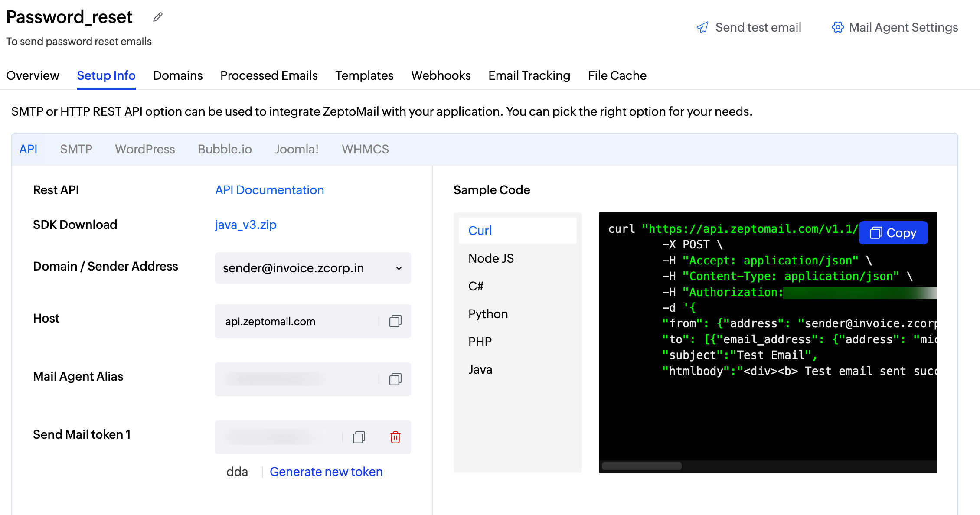This screenshot has width=980, height=515.
Task: Select Curl sample code language
Action: click(x=518, y=231)
